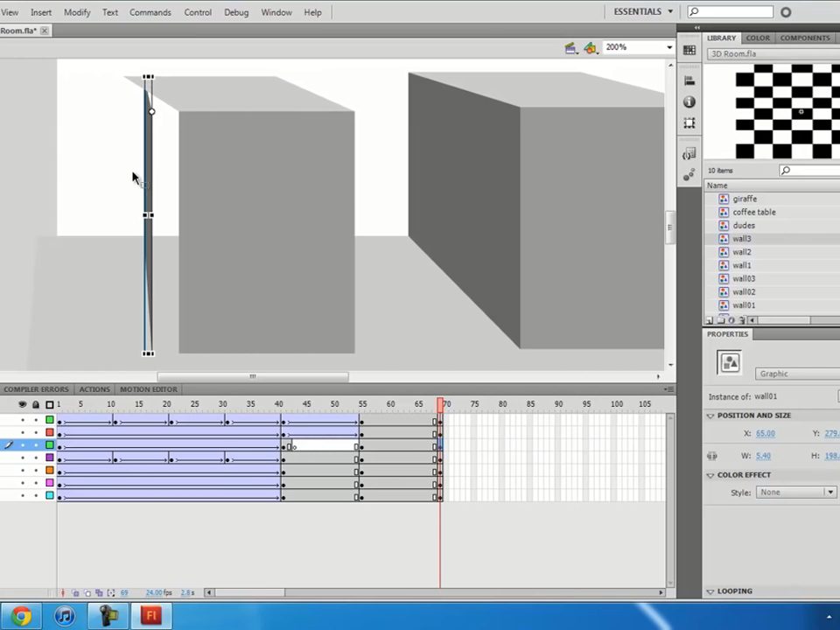
Task: Open the Modify menu
Action: pyautogui.click(x=77, y=12)
